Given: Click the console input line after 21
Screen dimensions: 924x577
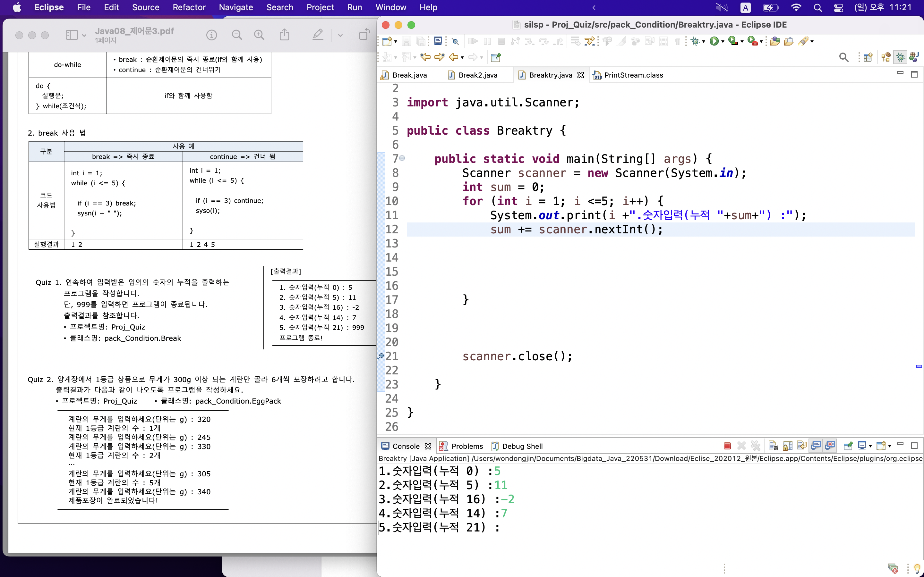Looking at the screenshot, I should (x=512, y=528).
